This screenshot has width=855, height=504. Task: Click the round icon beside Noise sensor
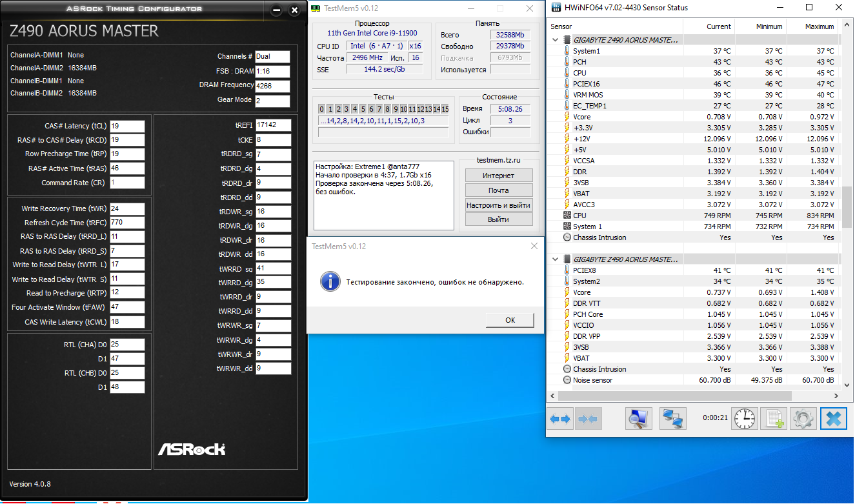(x=567, y=380)
